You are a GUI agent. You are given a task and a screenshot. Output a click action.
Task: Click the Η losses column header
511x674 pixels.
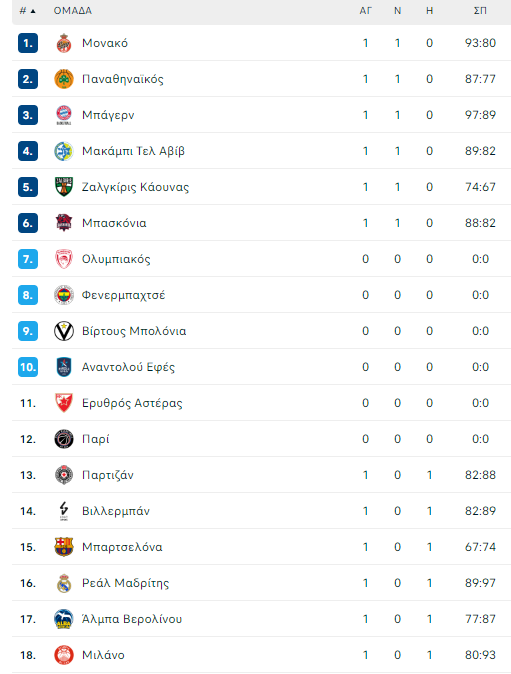[x=429, y=11]
